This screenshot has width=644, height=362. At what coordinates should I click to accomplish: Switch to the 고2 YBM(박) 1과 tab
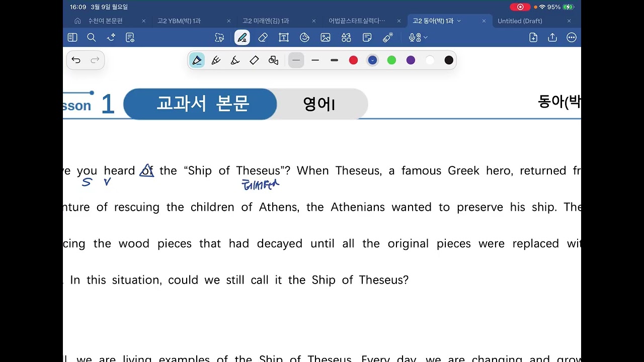pyautogui.click(x=179, y=21)
